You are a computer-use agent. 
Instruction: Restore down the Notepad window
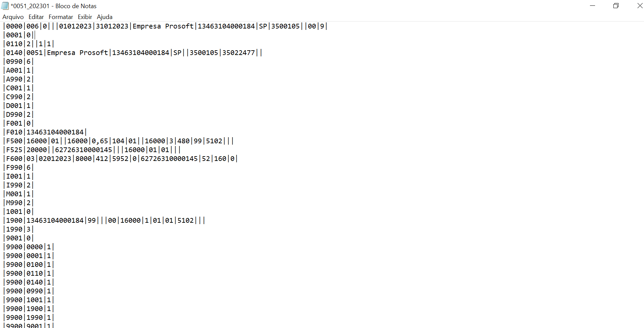(x=616, y=6)
